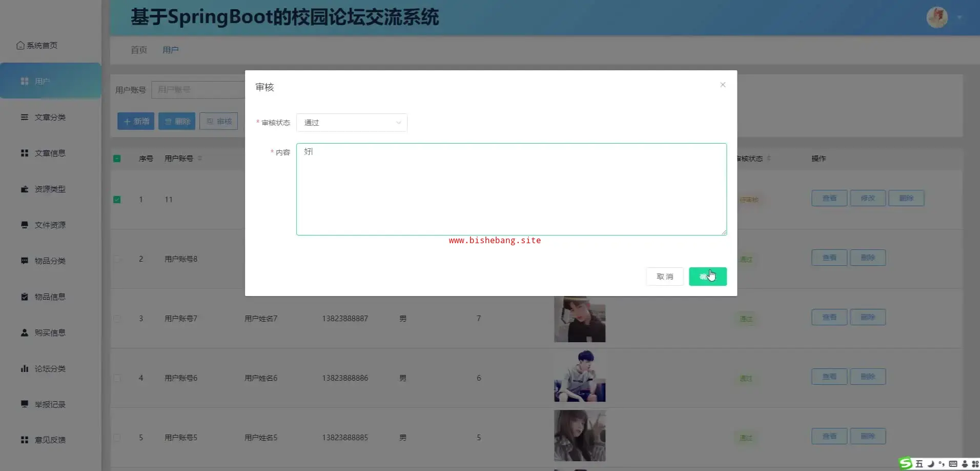Click the 新增 button above the table

coord(136,121)
